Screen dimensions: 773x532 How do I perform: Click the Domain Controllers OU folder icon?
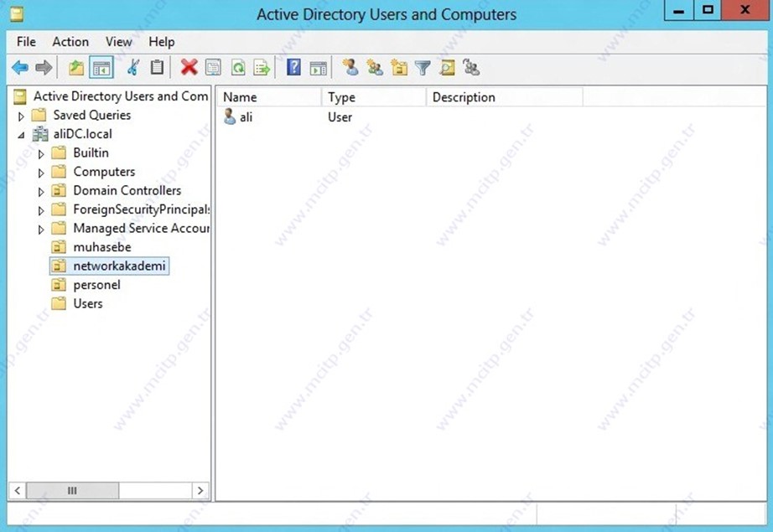click(59, 191)
